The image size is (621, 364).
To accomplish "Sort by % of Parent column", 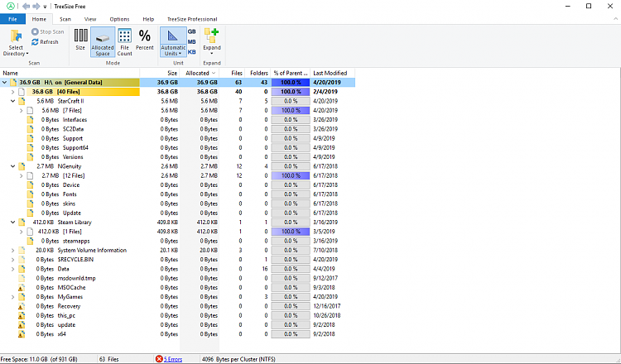I will [x=291, y=73].
